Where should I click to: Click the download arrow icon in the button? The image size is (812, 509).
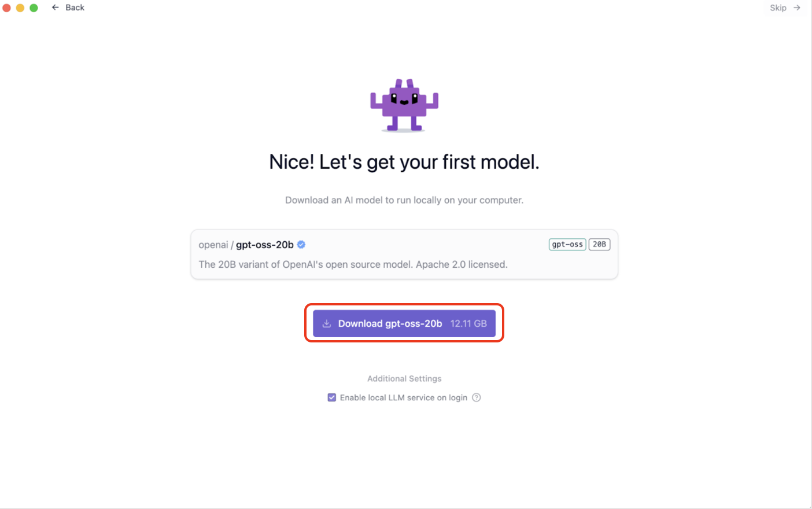tap(327, 323)
